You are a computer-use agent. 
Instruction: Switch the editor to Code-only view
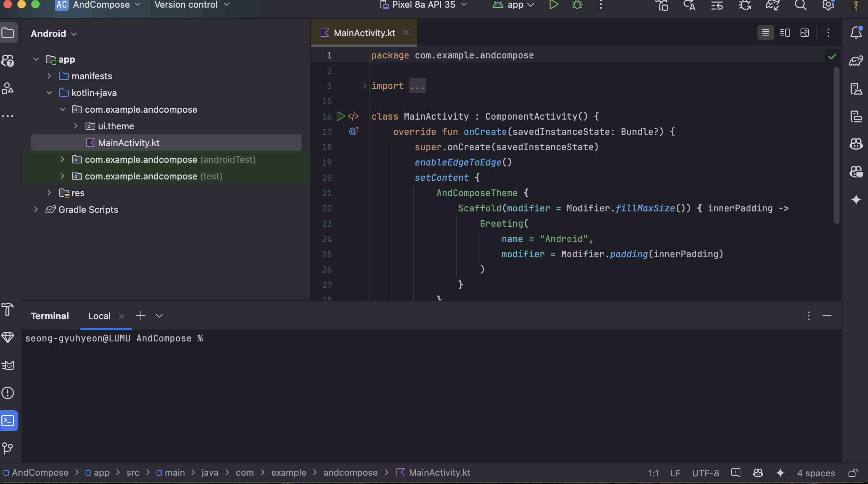(x=765, y=33)
